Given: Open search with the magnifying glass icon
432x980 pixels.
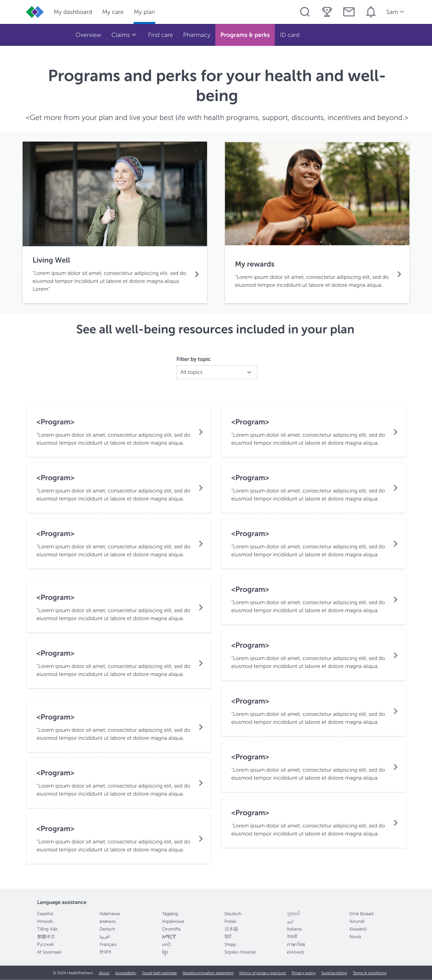Looking at the screenshot, I should 305,12.
